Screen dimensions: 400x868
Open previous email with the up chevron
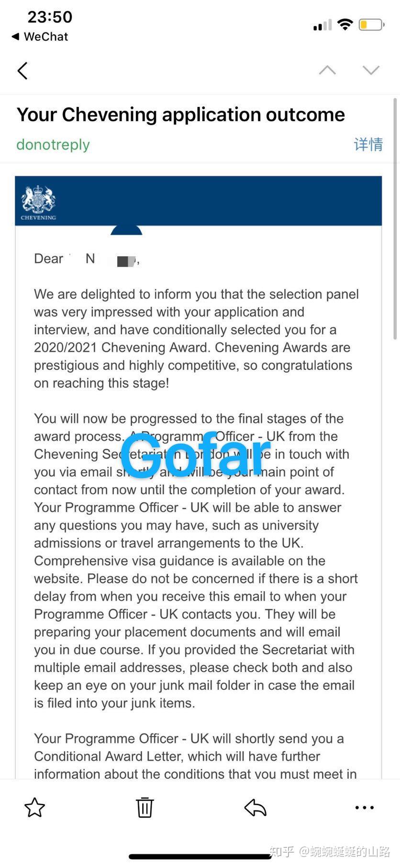point(327,70)
